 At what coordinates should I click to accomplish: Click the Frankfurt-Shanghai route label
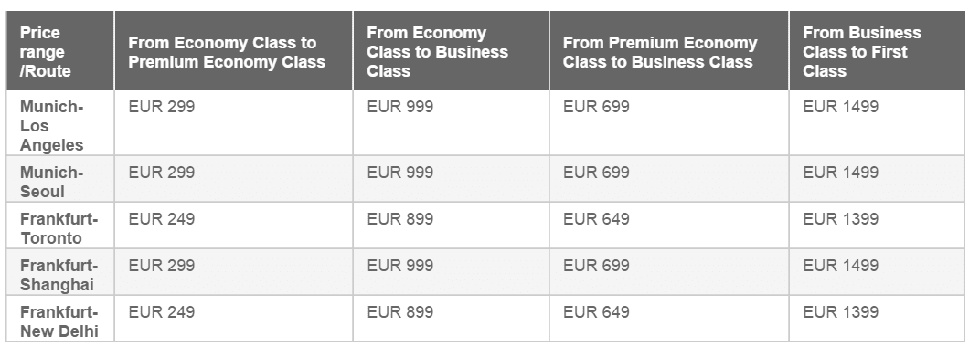(59, 275)
